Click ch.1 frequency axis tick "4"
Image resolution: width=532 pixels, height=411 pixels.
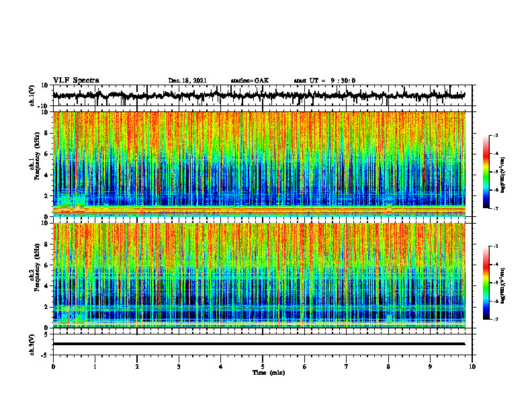[47, 175]
